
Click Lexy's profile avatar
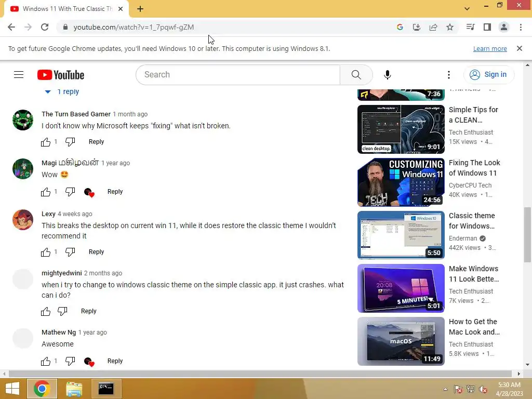coord(23,220)
